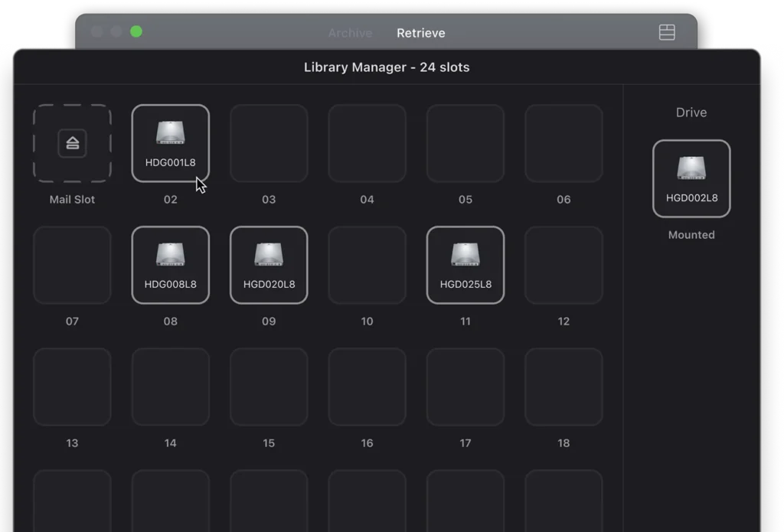This screenshot has height=532, width=784.
Task: Switch to the Retrieve tab
Action: 420,33
